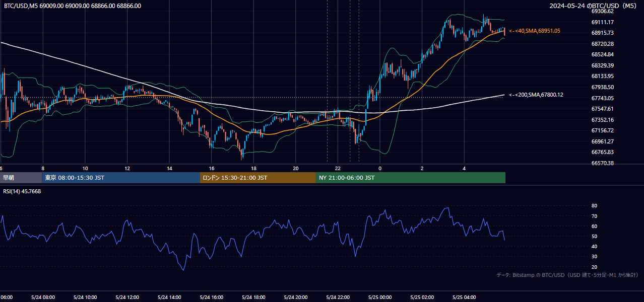The height and width of the screenshot is (302, 644).
Task: Select the 40 SMA label showing 68951.05
Action: 535,31
